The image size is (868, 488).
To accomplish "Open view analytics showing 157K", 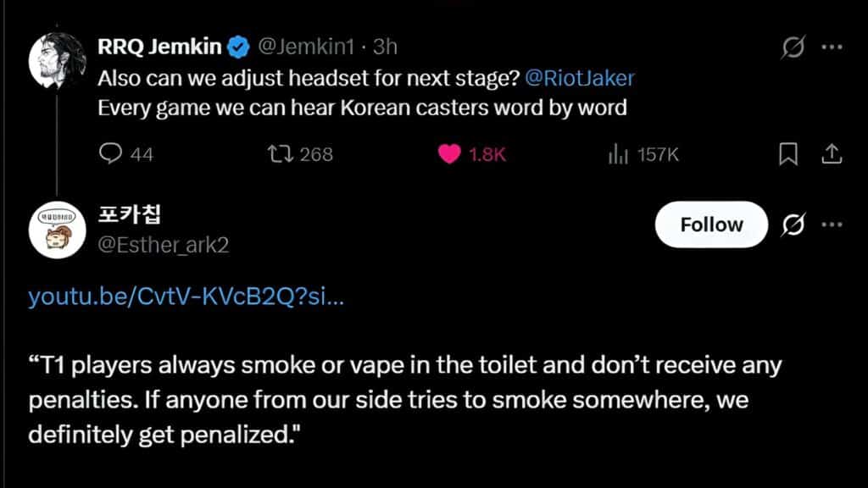I will pos(617,153).
